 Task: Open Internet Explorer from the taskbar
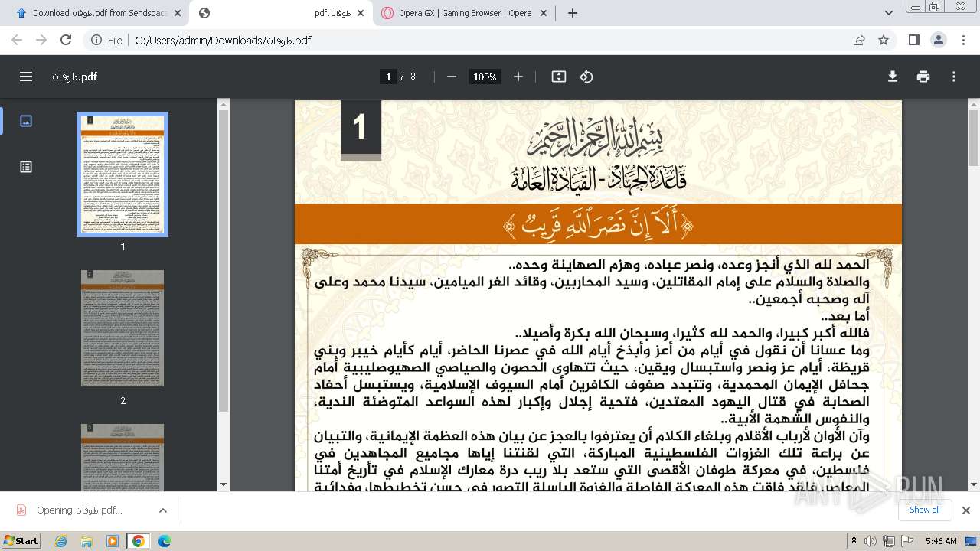[x=61, y=541]
